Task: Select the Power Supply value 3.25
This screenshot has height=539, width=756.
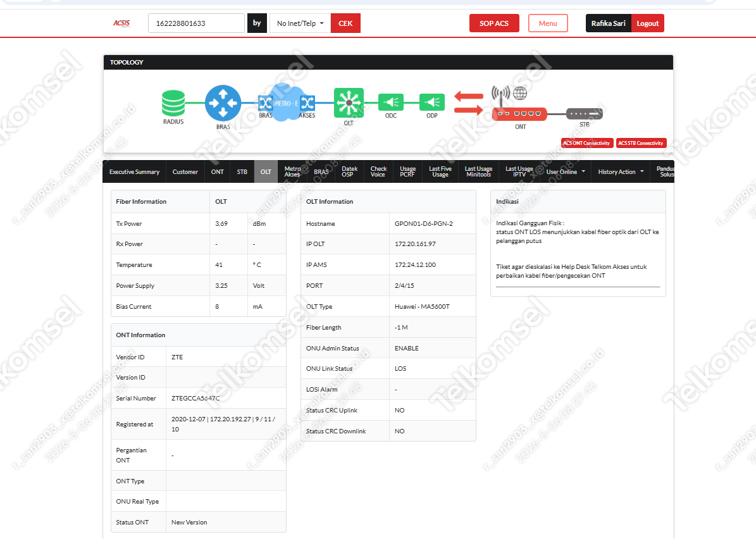Action: coord(221,285)
